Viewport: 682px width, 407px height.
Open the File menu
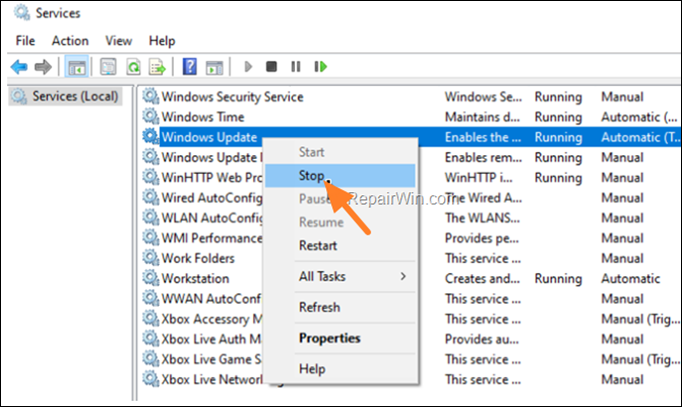tap(25, 41)
